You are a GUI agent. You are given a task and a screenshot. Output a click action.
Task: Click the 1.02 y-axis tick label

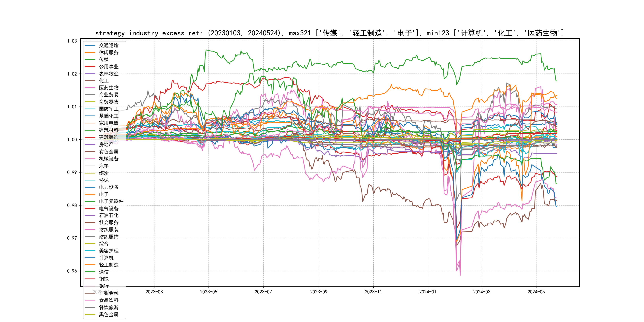click(x=72, y=74)
